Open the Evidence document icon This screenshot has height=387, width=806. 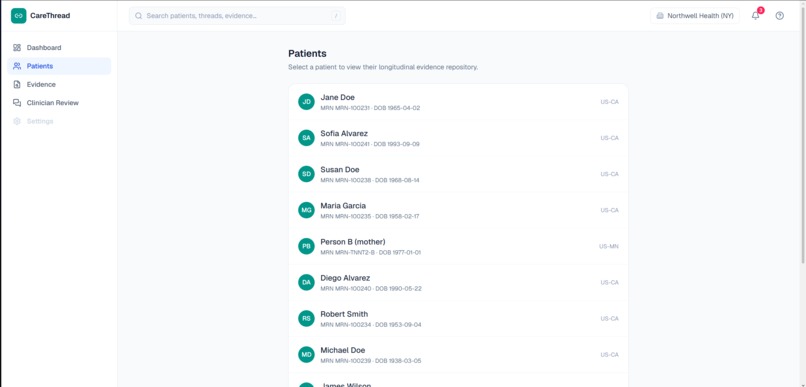[x=17, y=84]
